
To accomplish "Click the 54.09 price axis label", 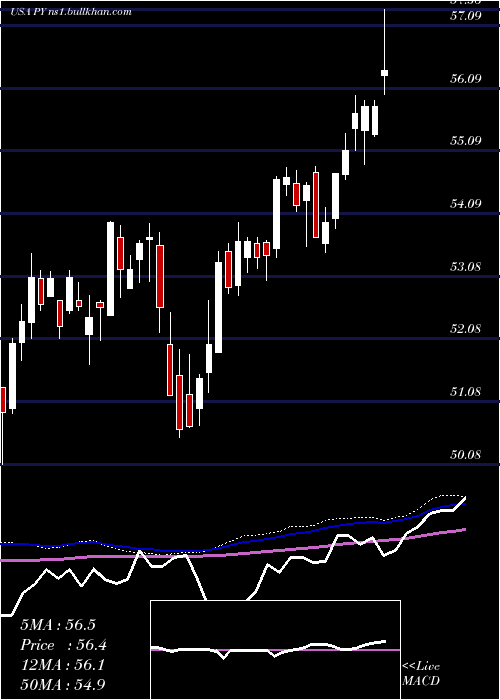I will (x=468, y=204).
